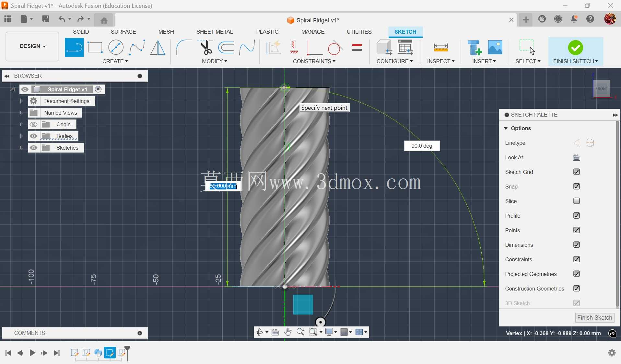The image size is (621, 364).
Task: Toggle the Constraints checkbox
Action: [x=576, y=259]
